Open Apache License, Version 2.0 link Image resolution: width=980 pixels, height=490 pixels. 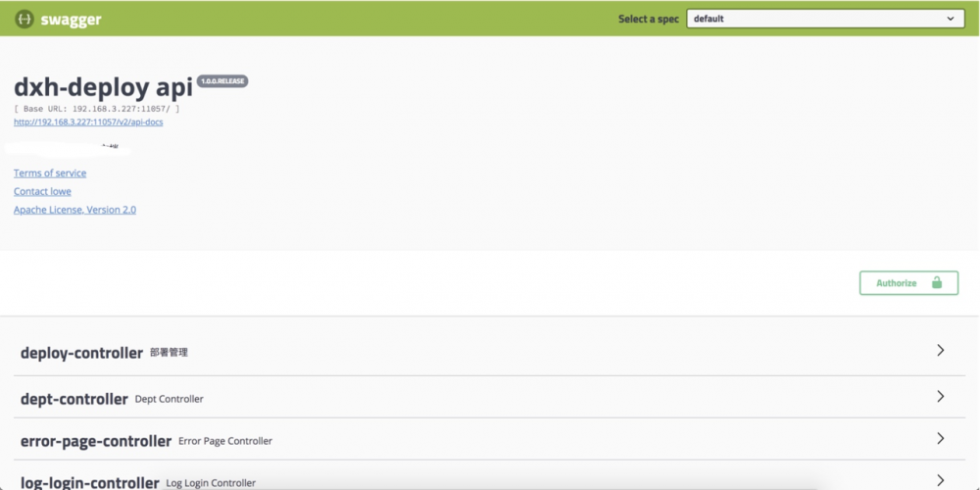75,210
